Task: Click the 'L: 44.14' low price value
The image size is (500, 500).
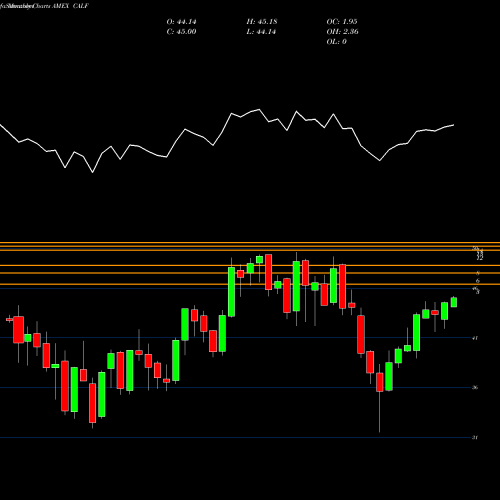Action: (x=261, y=32)
